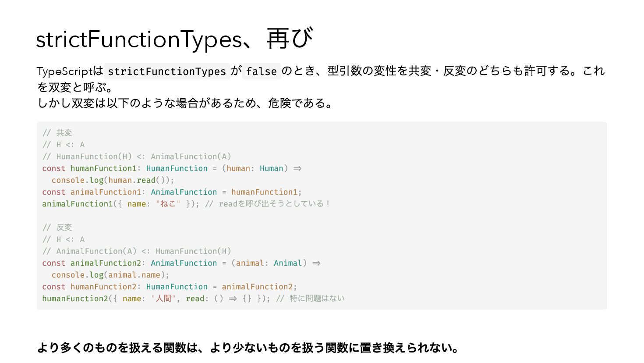Click the comment "readを呼び出そうとしている！"
This screenshot has height=363, width=644.
274,204
